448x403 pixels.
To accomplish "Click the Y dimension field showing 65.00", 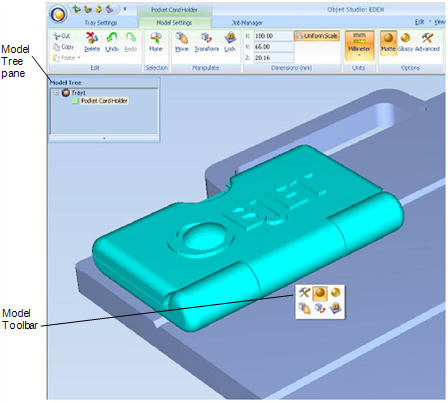I will (x=273, y=47).
